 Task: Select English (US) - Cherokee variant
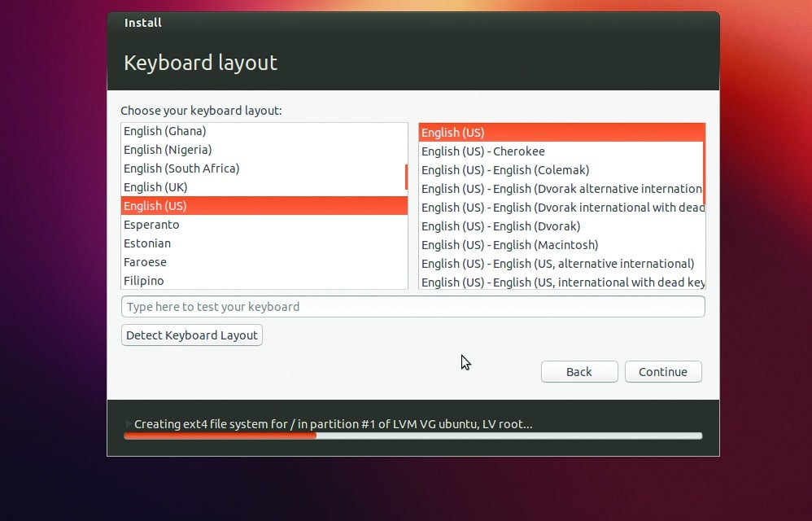[x=483, y=151]
